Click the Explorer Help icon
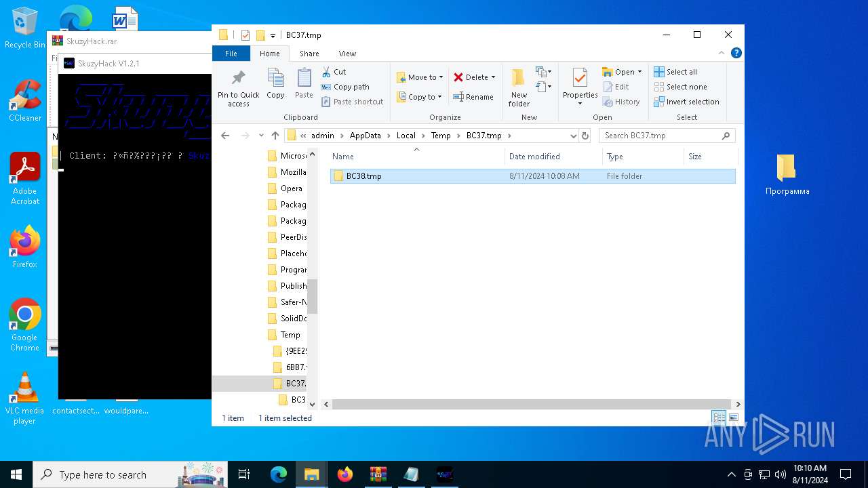 point(736,53)
